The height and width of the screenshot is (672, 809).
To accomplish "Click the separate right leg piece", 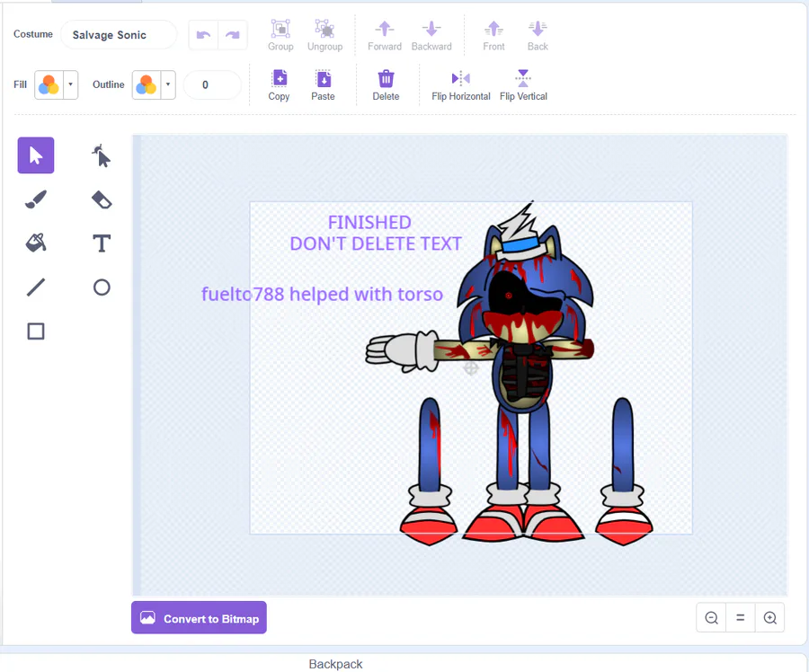I will pos(624,472).
